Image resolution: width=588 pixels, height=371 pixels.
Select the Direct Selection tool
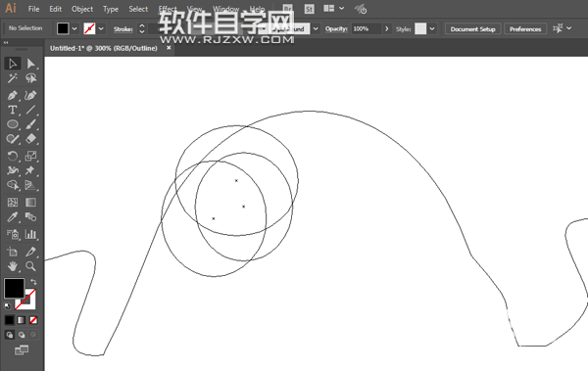pyautogui.click(x=30, y=64)
